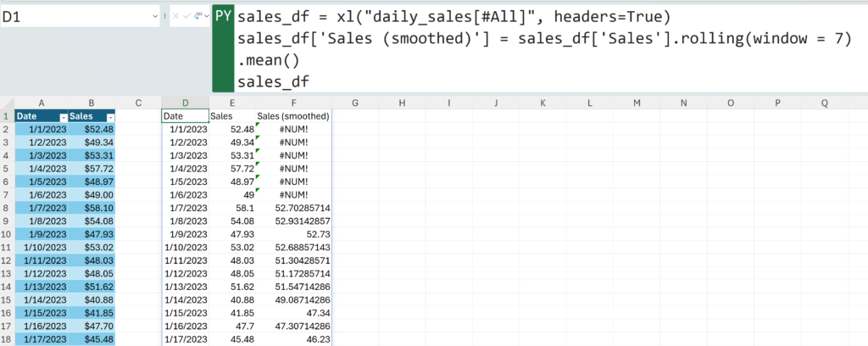Click cell B9 showing $54.08
The width and height of the screenshot is (868, 346).
(92, 220)
